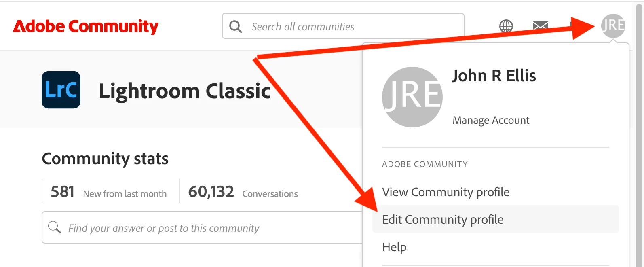Click the magnifier icon in top search bar
Image resolution: width=644 pixels, height=267 pixels.
236,27
